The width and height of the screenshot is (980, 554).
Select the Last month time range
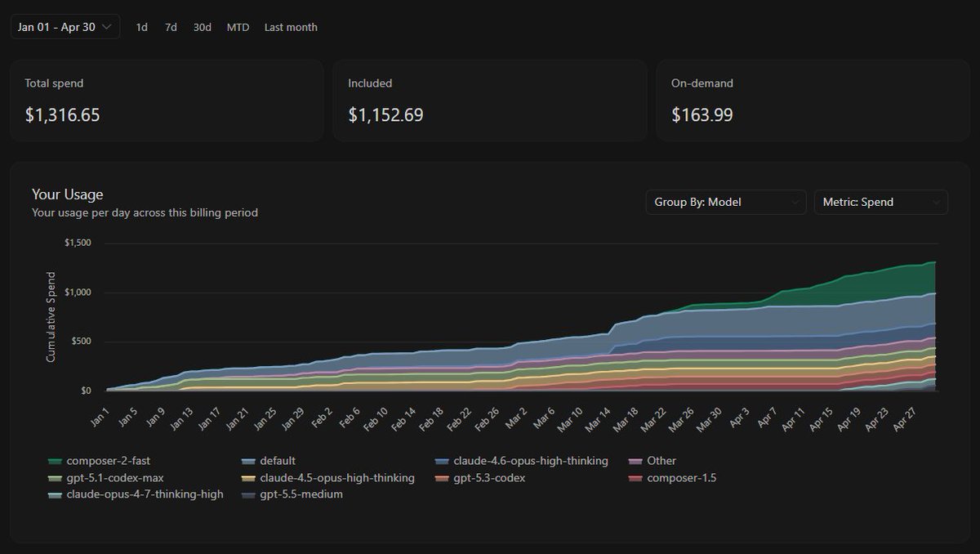pos(291,27)
